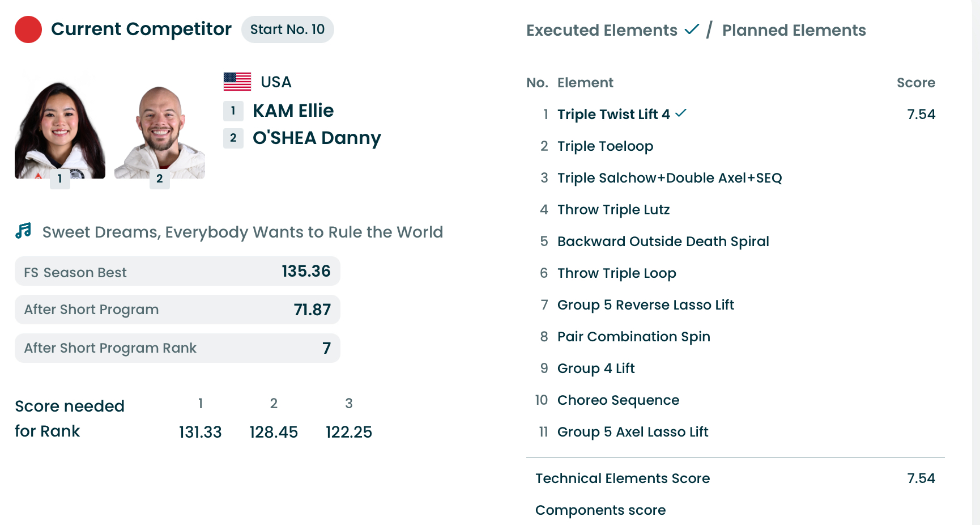Select the O'SHEA Danny name
This screenshot has height=525, width=980.
click(317, 138)
